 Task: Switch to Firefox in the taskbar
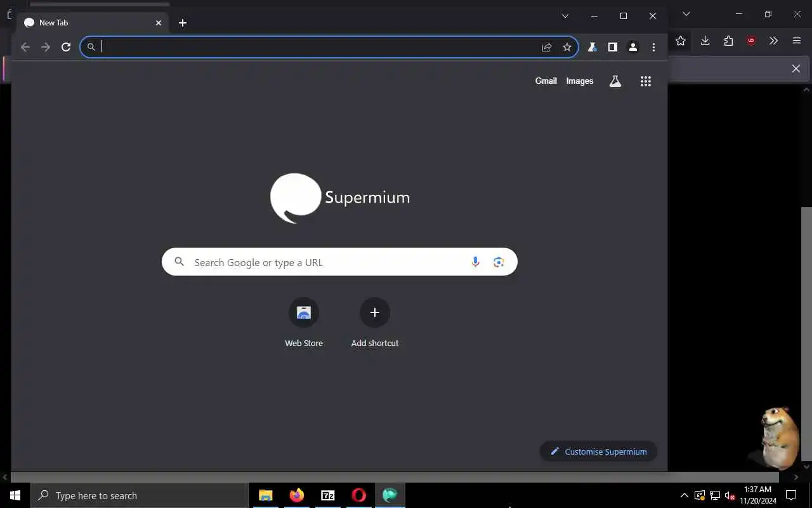tap(296, 495)
